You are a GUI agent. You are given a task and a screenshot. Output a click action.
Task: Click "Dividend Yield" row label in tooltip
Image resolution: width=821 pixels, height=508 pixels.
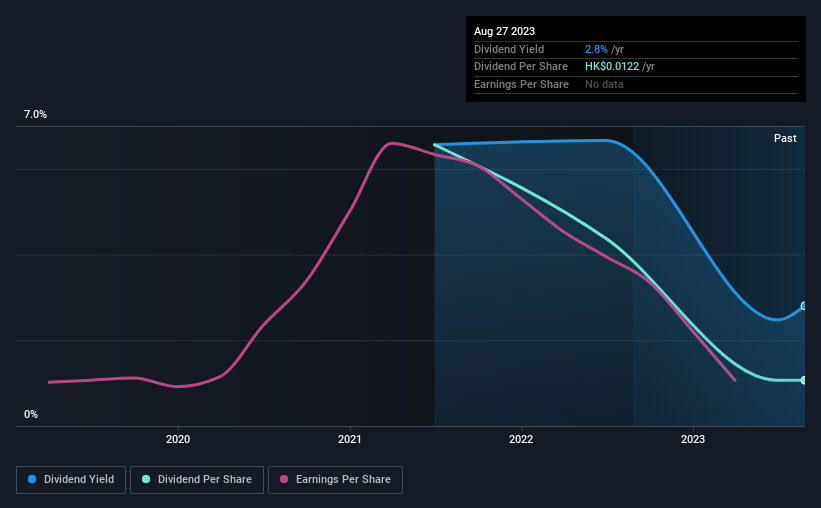pyautogui.click(x=508, y=49)
